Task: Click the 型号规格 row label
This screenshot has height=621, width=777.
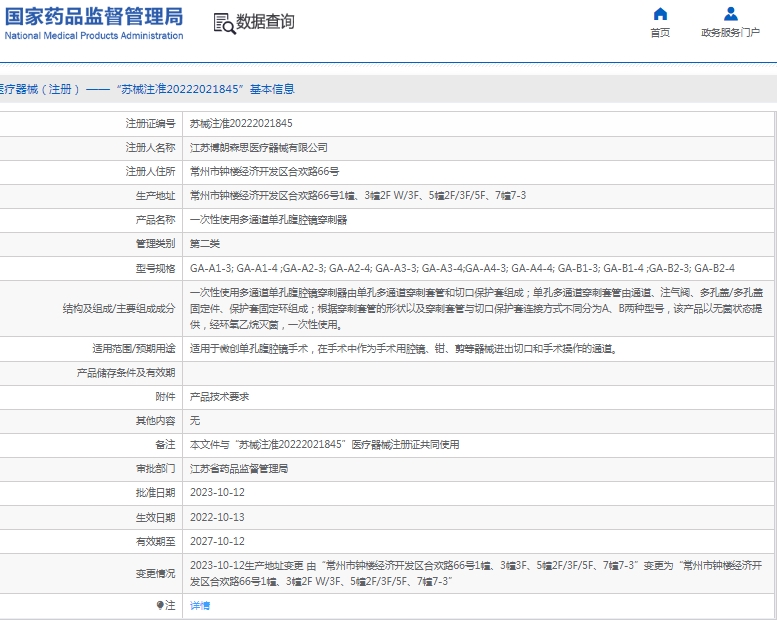Action: [156, 268]
